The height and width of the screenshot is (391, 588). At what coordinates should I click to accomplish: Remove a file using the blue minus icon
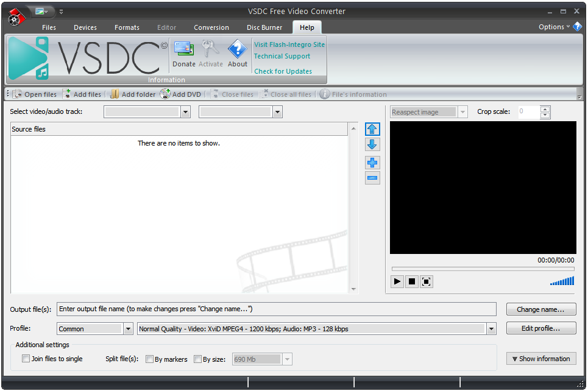click(372, 178)
